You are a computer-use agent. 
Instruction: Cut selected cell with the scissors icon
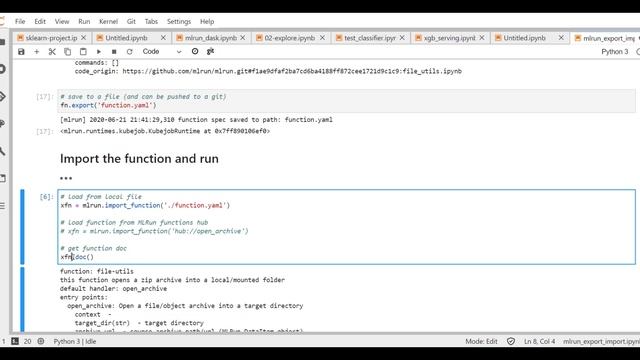click(52, 51)
